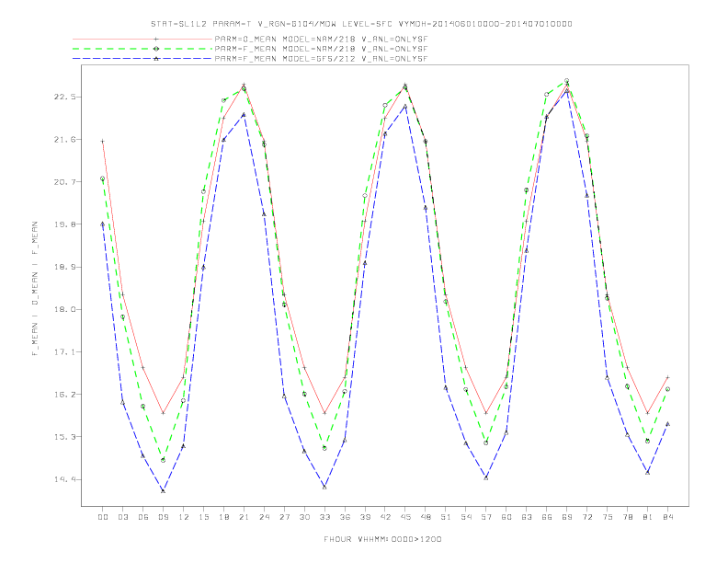This screenshot has height=563, width=728.
Task: Click y-axis tick label 15.3
Action: [64, 437]
